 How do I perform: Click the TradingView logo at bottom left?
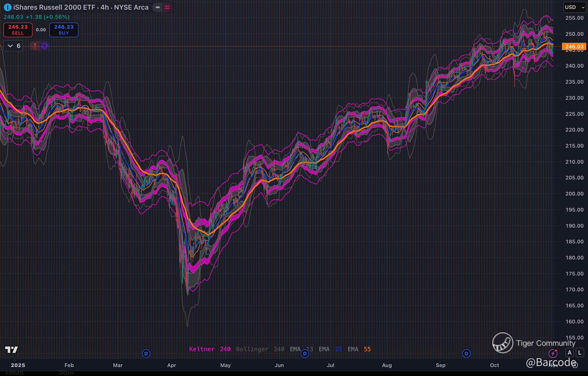[11, 350]
